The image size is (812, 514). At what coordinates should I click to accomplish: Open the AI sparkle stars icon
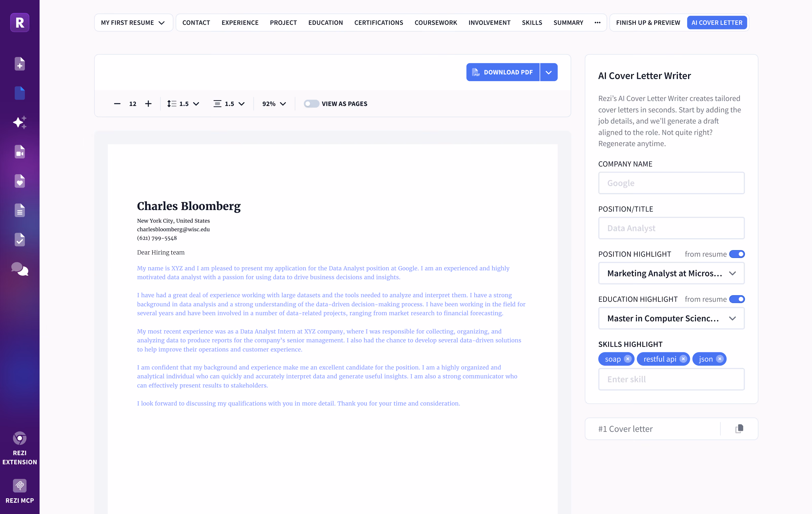20,122
